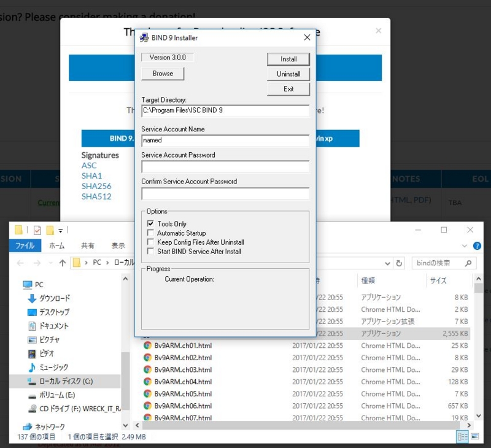Click the Install button in BIND 9 Installer
Image resolution: width=491 pixels, height=448 pixels.
click(x=288, y=59)
